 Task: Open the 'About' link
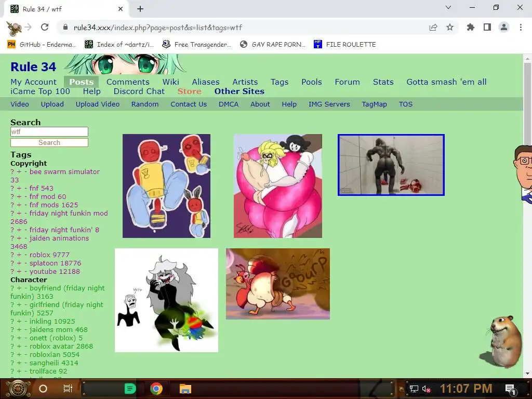click(x=260, y=104)
